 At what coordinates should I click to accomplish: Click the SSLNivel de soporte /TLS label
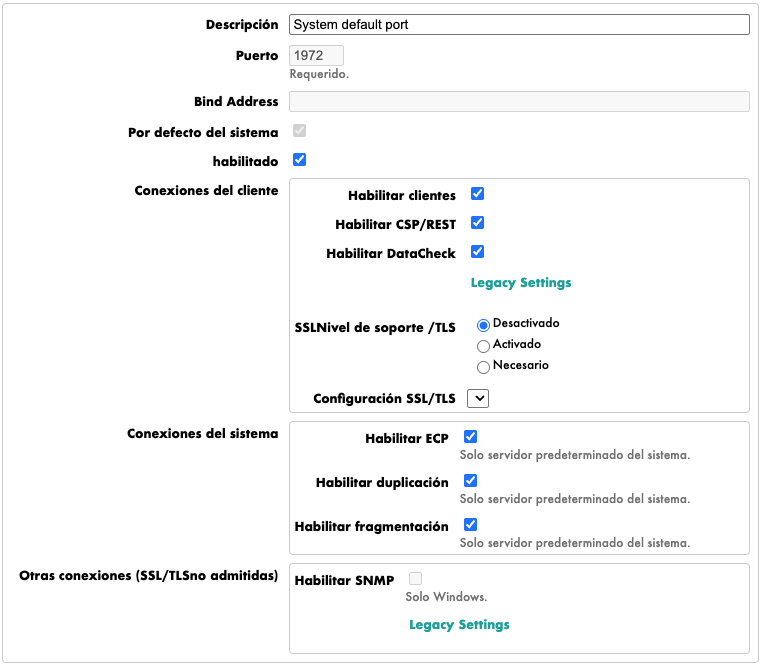coord(375,327)
